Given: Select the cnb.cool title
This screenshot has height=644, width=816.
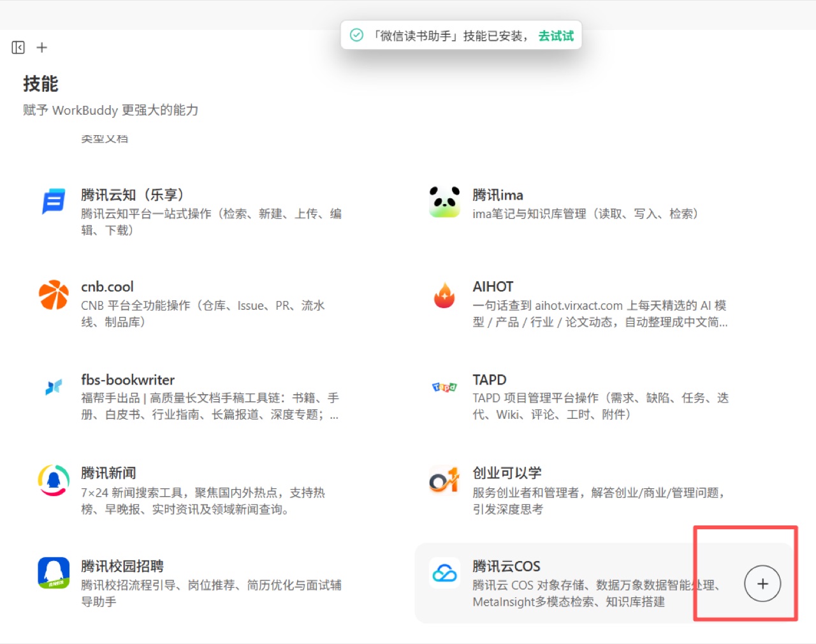Looking at the screenshot, I should click(x=107, y=287).
